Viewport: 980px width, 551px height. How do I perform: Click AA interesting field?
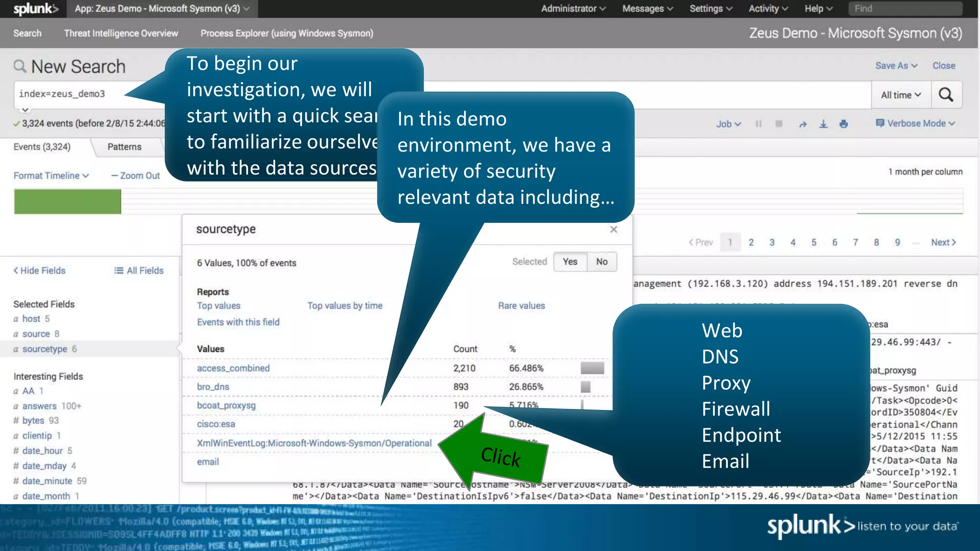tap(28, 391)
